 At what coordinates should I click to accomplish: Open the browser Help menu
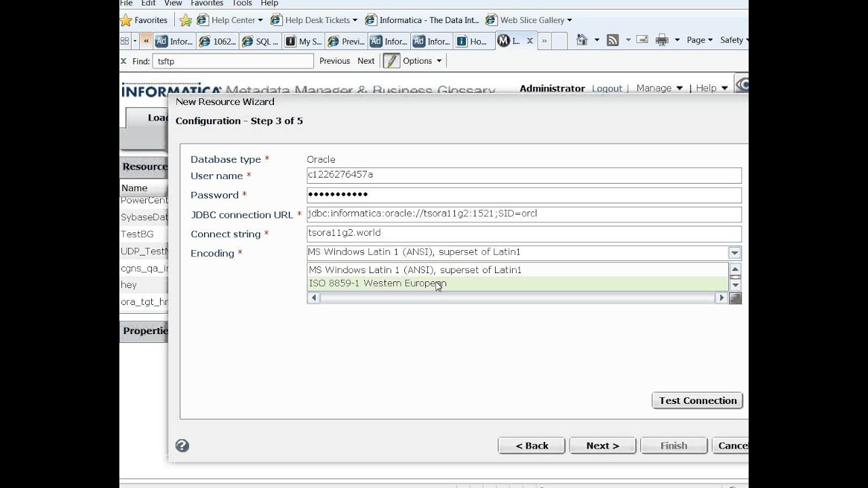pyautogui.click(x=269, y=3)
